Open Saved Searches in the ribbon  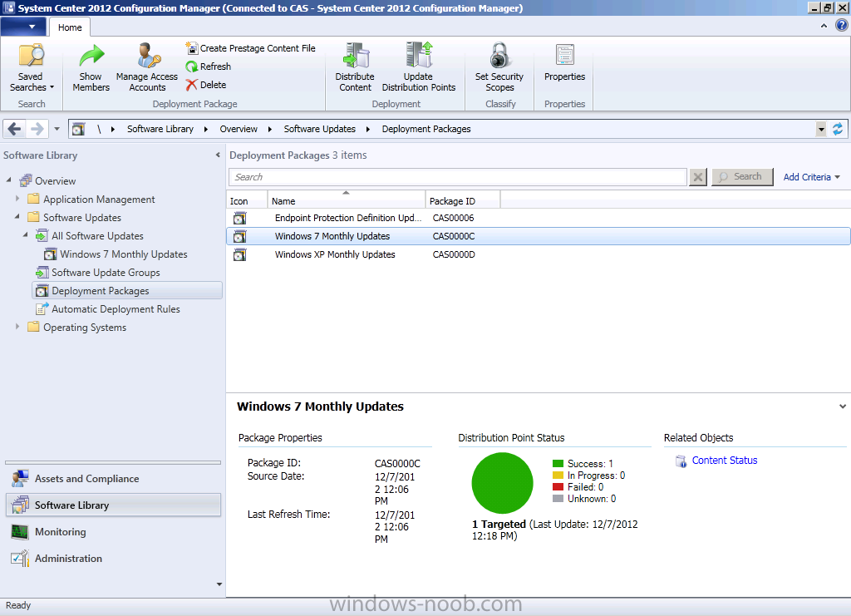pos(32,68)
